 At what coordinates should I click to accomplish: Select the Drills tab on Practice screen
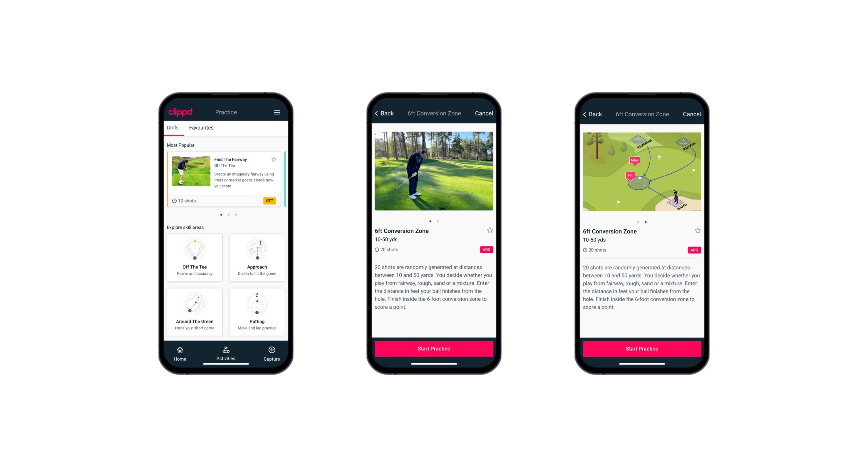pos(173,127)
